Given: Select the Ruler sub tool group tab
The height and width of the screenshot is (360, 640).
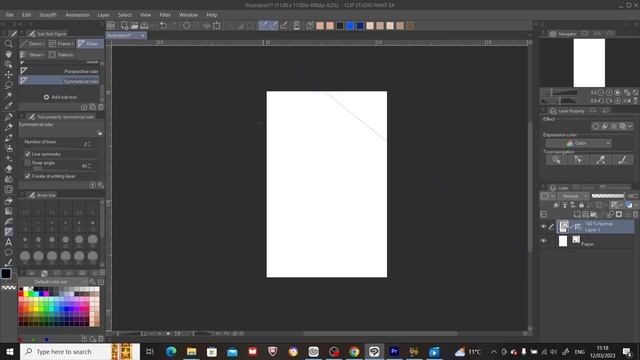Looking at the screenshot, I should tap(90, 44).
